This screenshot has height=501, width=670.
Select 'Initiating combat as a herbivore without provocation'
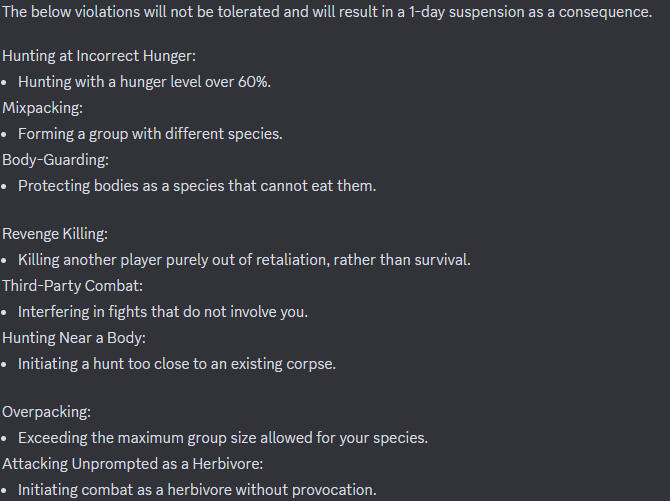pyautogui.click(x=197, y=490)
